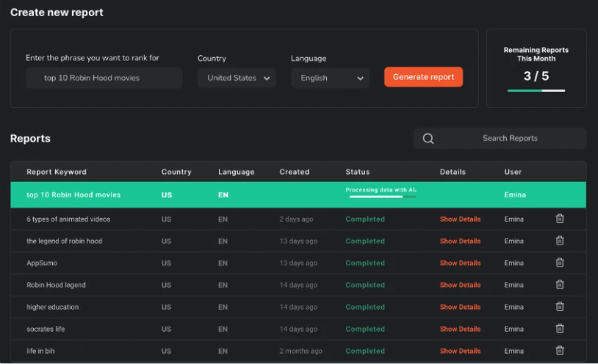Click the Report Keyword column header
The height and width of the screenshot is (364, 598).
(57, 172)
